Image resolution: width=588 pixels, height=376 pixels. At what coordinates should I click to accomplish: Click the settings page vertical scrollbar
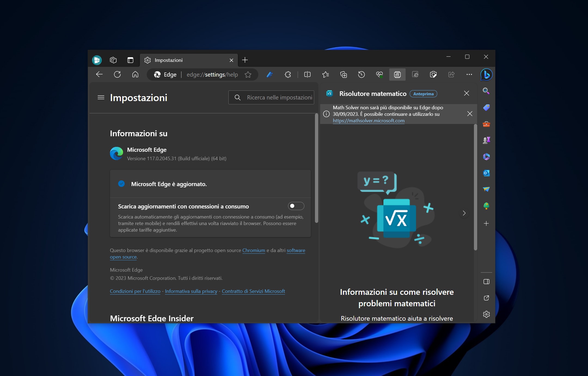point(316,168)
